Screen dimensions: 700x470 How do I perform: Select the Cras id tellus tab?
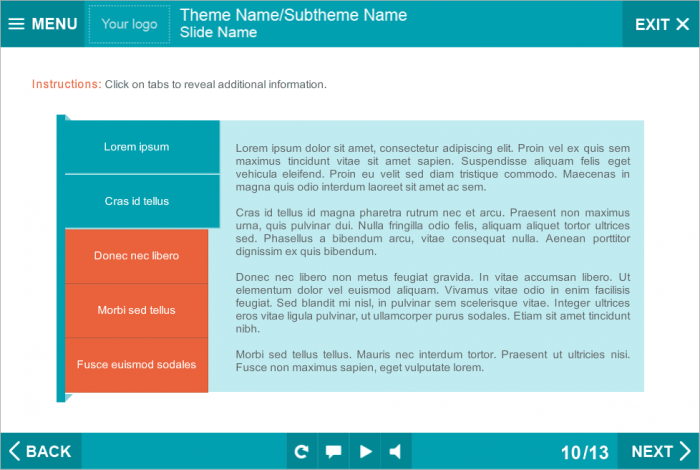pyautogui.click(x=142, y=201)
